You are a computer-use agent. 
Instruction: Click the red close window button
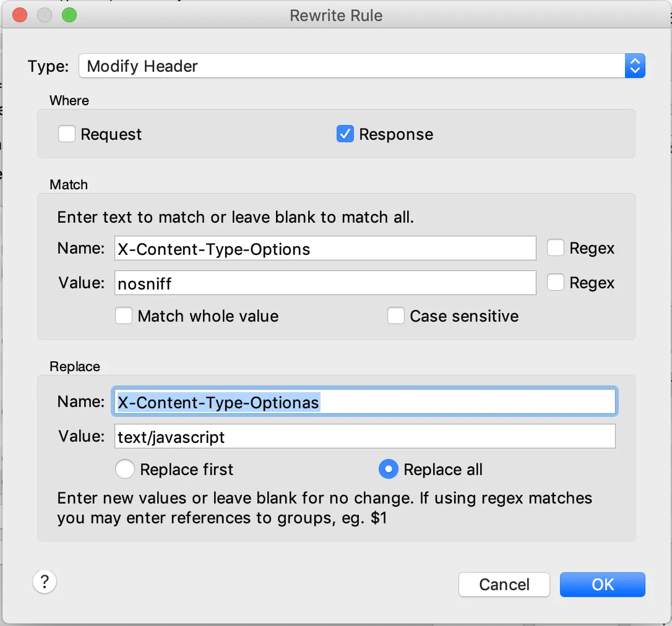tap(20, 15)
